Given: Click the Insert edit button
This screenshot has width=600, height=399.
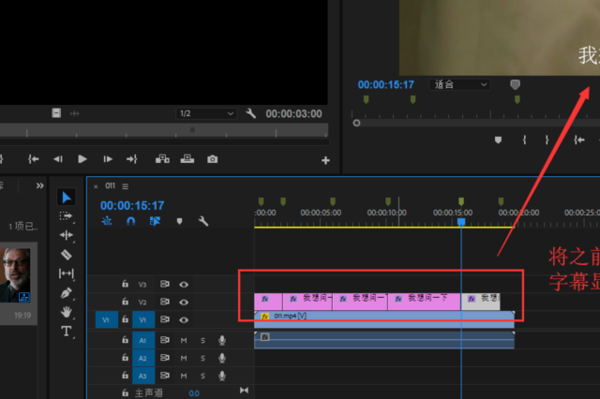Looking at the screenshot, I should click(x=163, y=159).
